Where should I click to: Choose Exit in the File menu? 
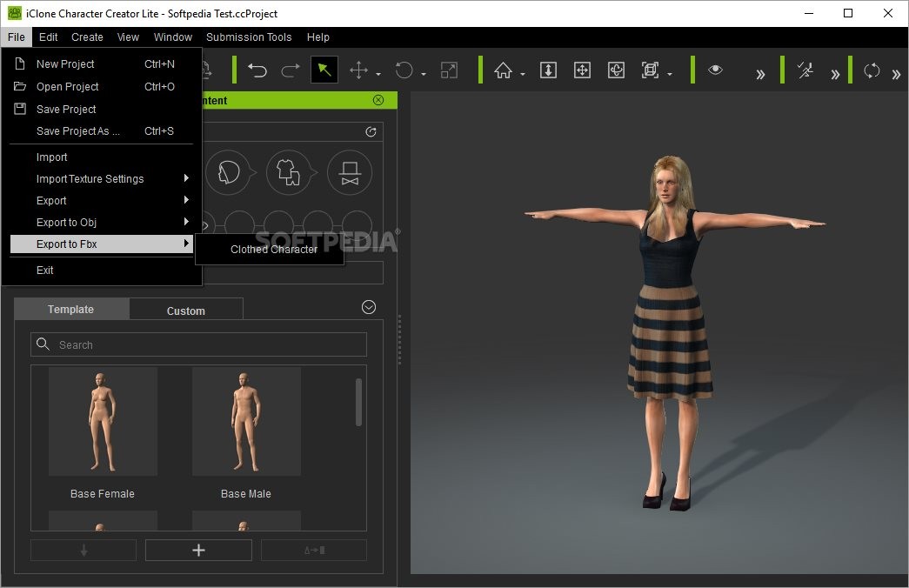(102, 271)
